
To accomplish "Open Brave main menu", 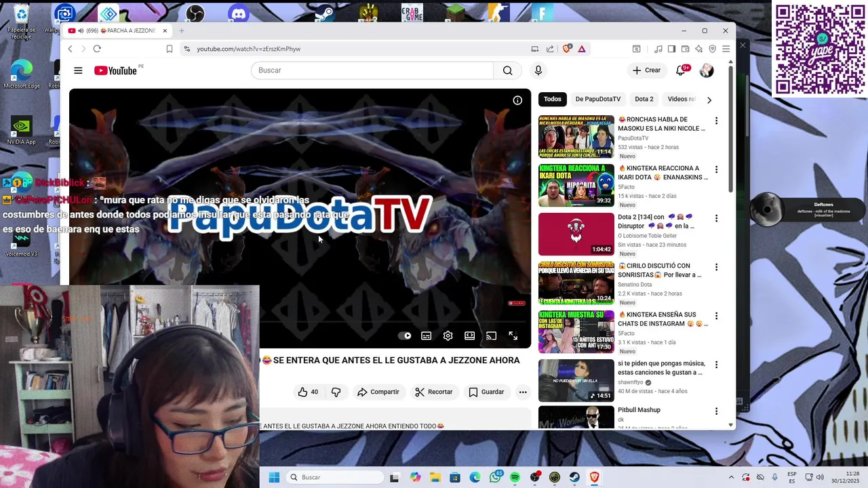I will (726, 49).
